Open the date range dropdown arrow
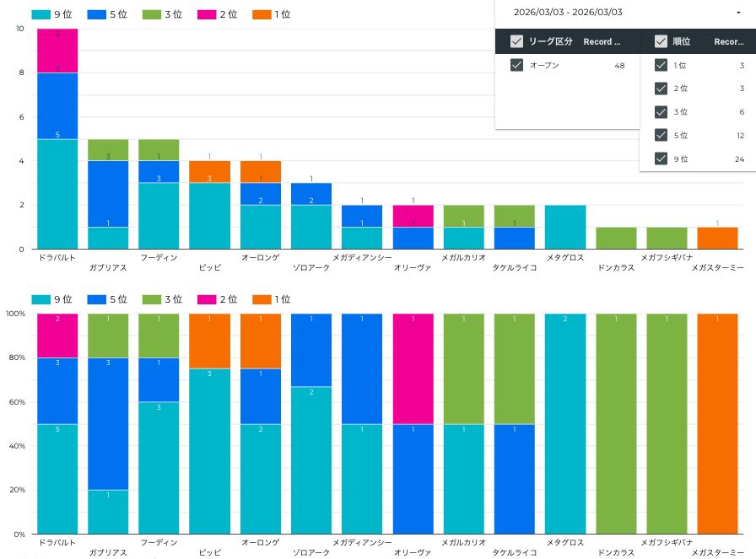This screenshot has width=756, height=559. (738, 13)
